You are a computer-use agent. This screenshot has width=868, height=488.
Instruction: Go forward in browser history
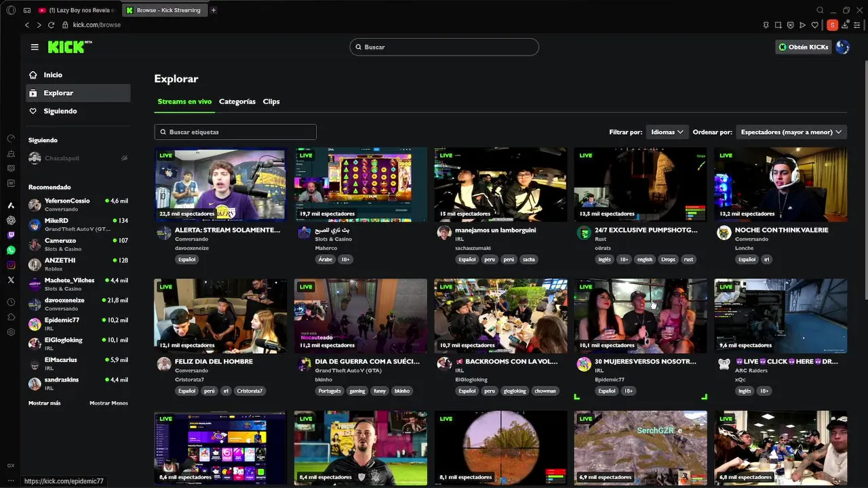(x=39, y=25)
